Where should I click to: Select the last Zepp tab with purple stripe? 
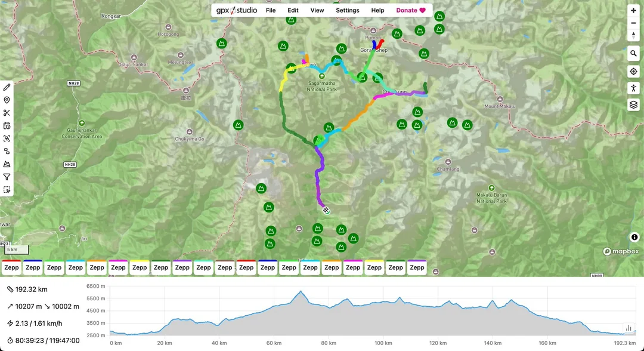click(x=417, y=267)
